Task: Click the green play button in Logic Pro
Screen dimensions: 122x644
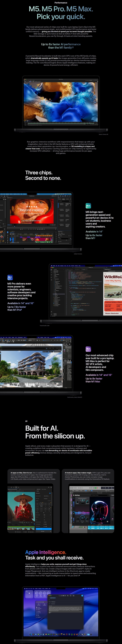Action: coord(96,488)
